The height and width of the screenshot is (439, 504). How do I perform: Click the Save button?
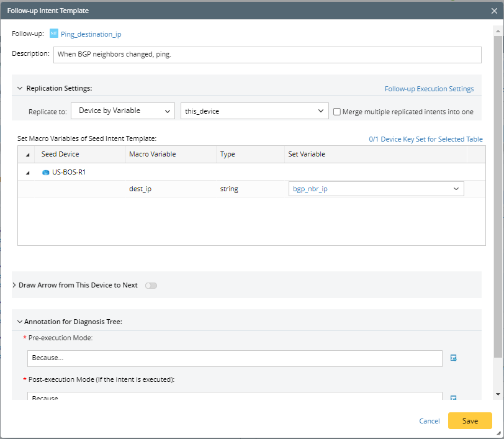click(x=470, y=421)
